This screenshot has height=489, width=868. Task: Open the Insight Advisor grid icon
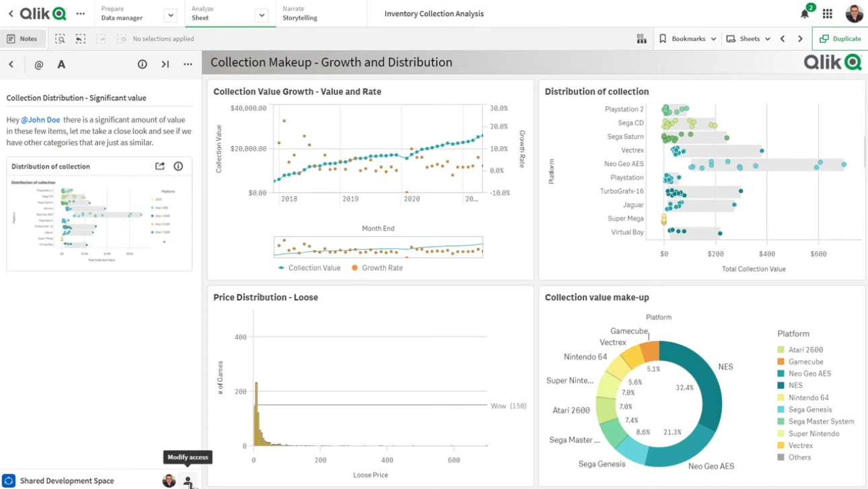click(641, 39)
